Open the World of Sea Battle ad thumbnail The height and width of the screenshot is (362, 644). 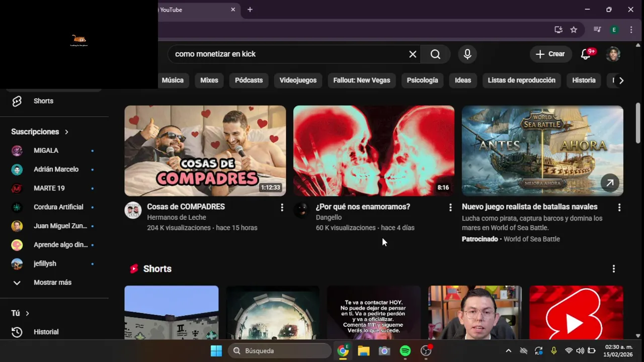[542, 151]
